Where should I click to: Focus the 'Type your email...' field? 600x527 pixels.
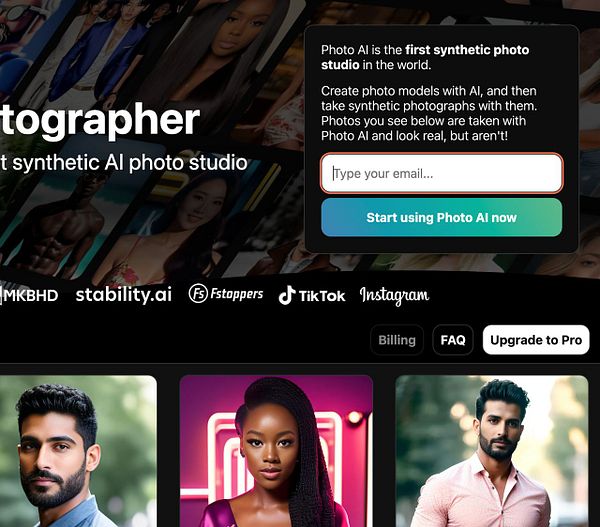[442, 173]
